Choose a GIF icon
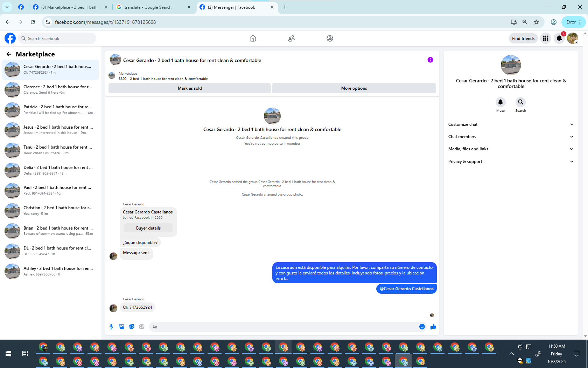 142,327
